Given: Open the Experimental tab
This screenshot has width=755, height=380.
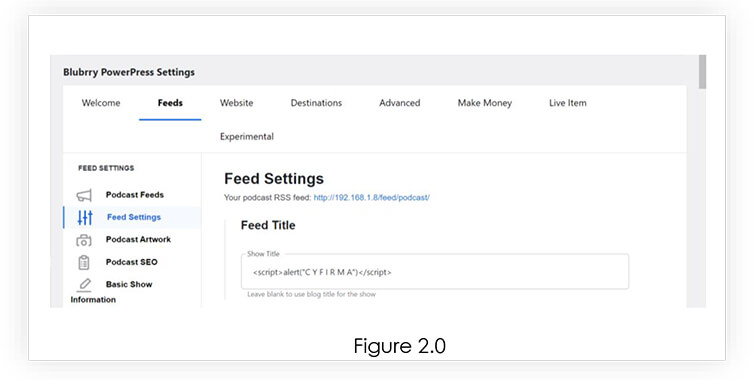Looking at the screenshot, I should [x=247, y=137].
